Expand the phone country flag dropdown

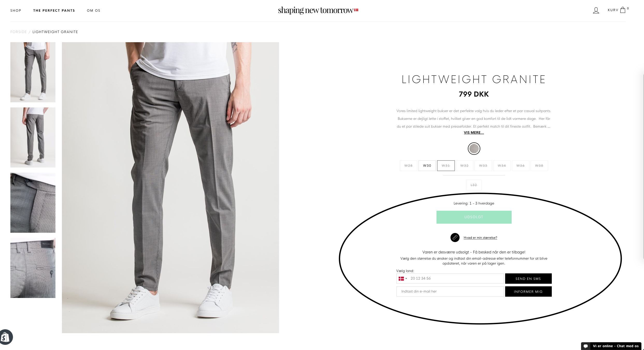[x=403, y=279]
